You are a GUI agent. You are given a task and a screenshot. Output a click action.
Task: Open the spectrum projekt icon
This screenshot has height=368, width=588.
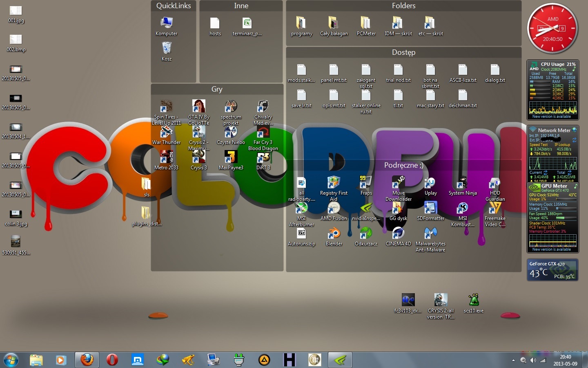pos(231,113)
